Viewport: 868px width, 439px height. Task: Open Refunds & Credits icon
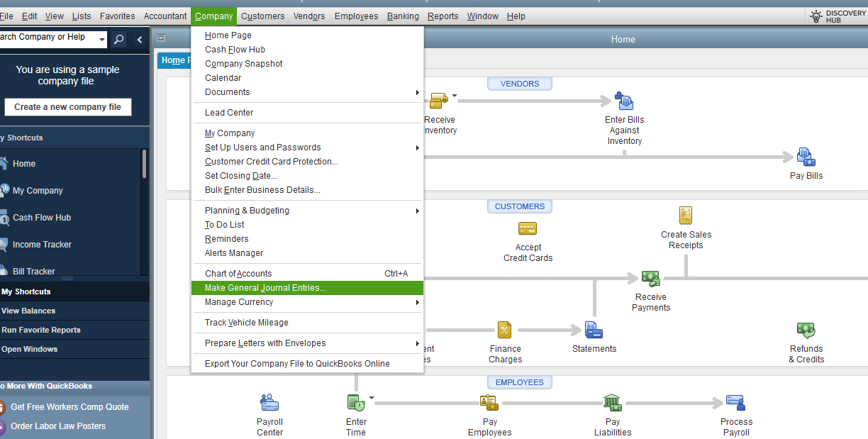806,330
